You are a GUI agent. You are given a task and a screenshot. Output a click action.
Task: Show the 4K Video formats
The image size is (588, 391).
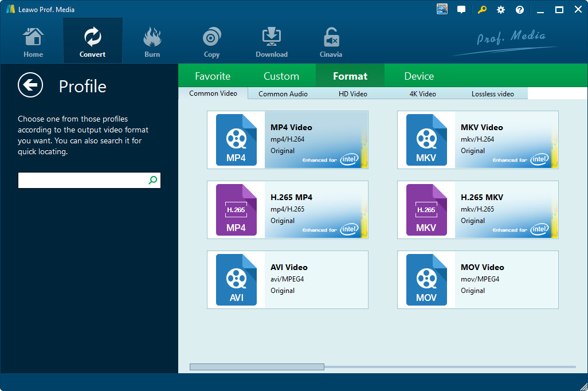tap(422, 94)
